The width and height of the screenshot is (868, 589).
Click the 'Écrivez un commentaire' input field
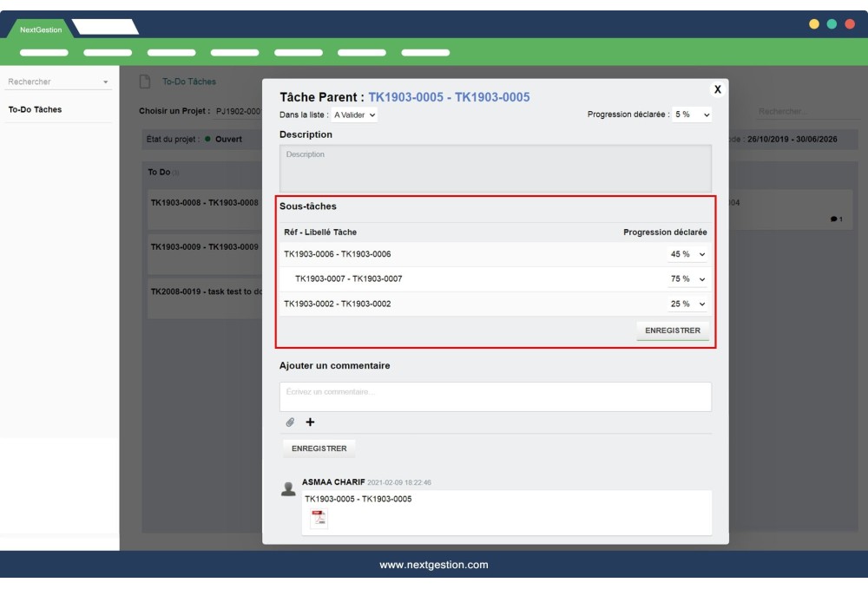coord(495,396)
